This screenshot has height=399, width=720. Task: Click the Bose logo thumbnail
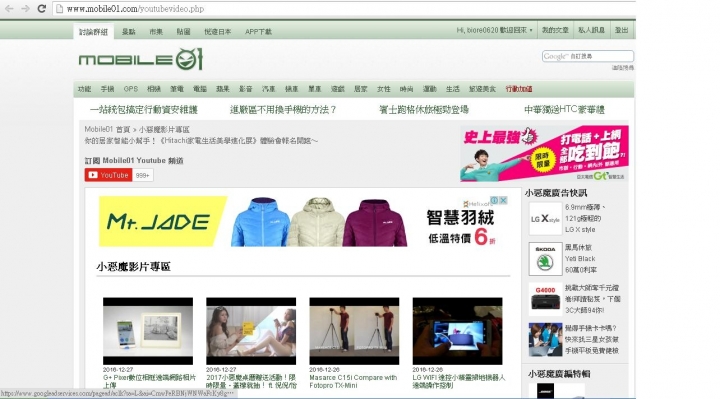click(545, 391)
